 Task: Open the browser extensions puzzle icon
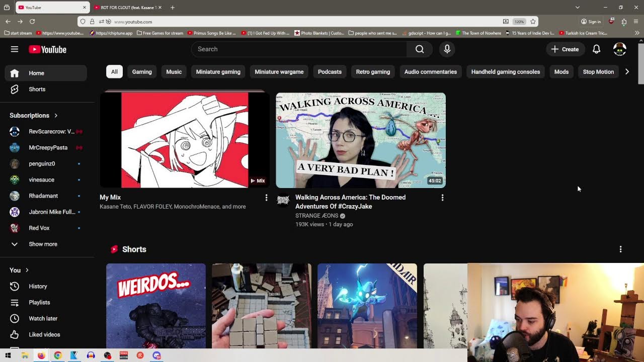[x=624, y=22]
